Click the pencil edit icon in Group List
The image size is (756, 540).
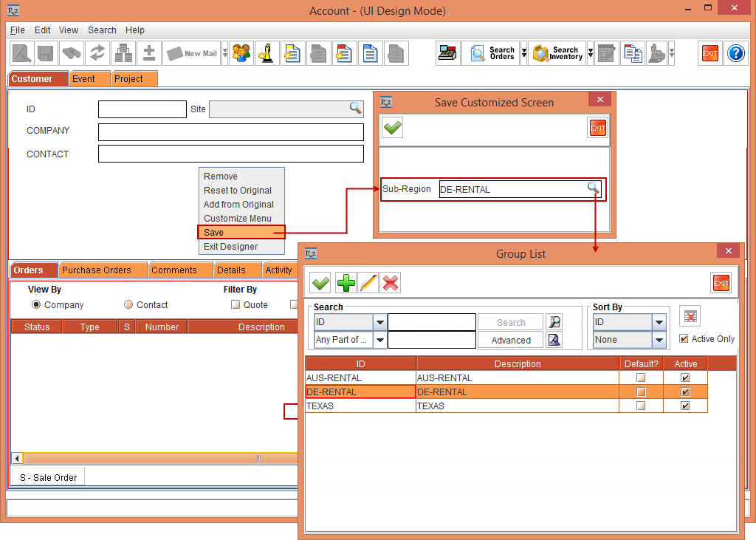(x=368, y=283)
